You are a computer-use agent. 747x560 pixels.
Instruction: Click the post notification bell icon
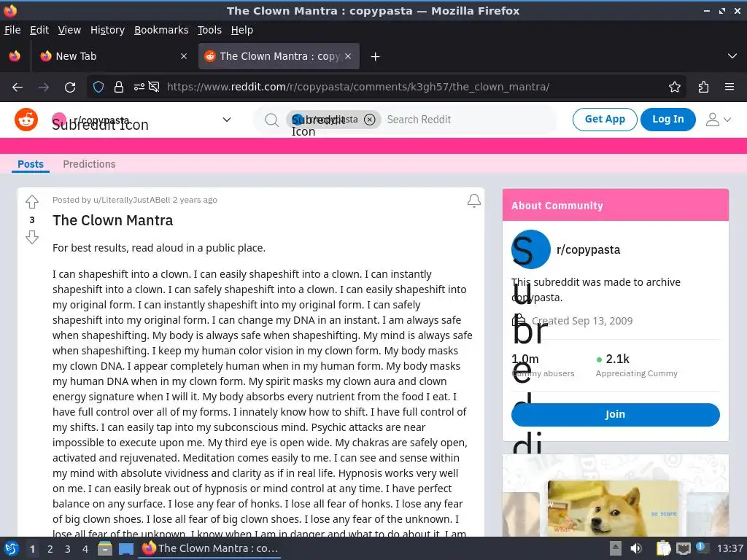pyautogui.click(x=473, y=201)
